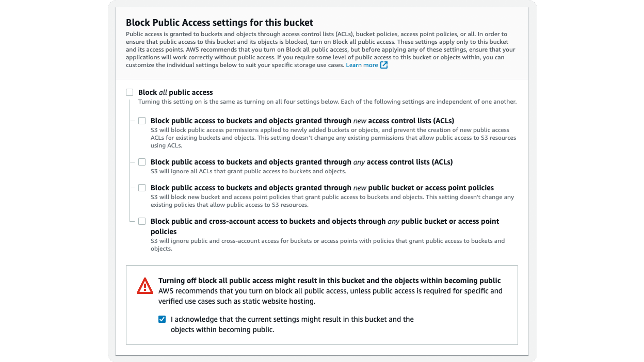
Task: Click the any ACLs setting heading
Action: pos(301,161)
